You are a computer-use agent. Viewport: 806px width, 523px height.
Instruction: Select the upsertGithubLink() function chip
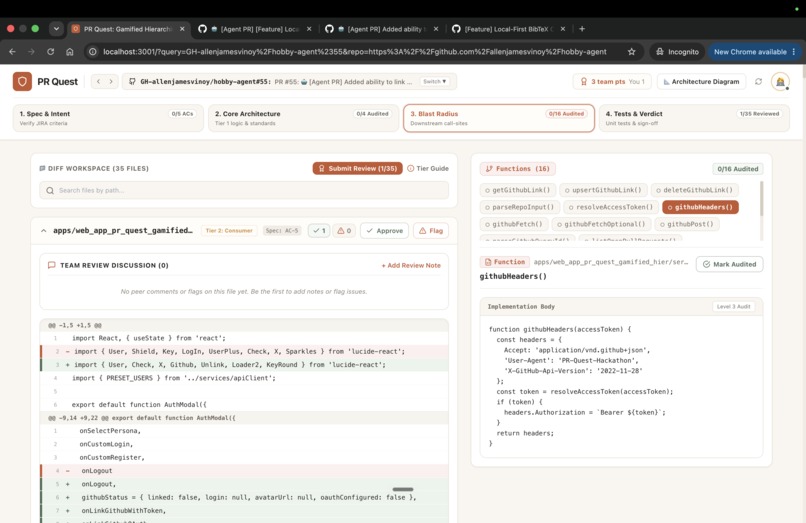click(603, 190)
